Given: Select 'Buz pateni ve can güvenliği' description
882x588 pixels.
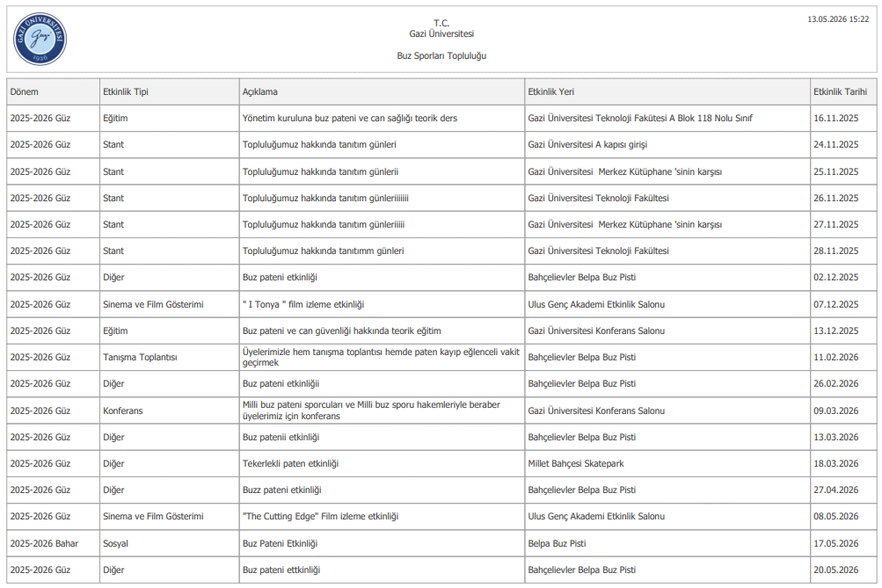Looking at the screenshot, I should 382,330.
